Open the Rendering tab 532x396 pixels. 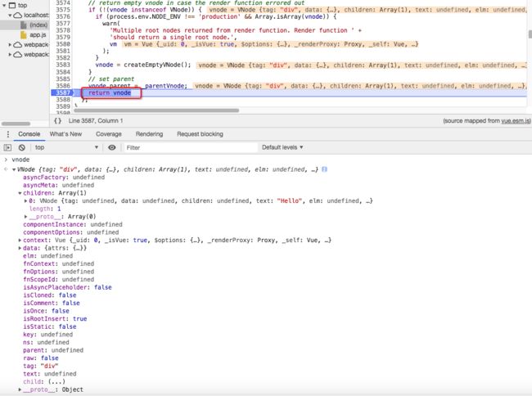coord(149,134)
